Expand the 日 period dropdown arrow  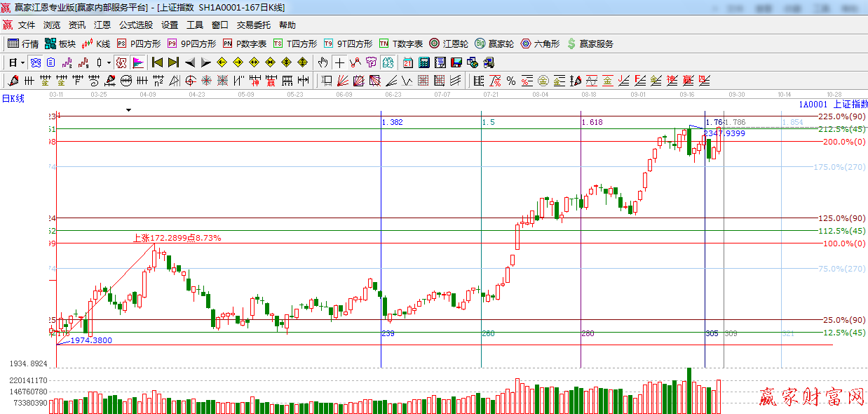pos(22,62)
